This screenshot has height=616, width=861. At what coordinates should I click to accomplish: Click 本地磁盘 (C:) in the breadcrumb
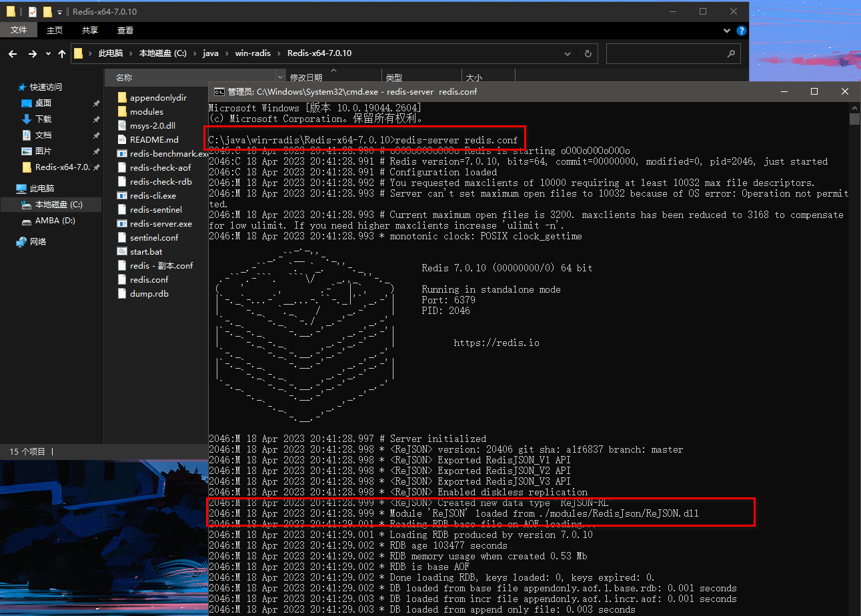click(x=163, y=53)
